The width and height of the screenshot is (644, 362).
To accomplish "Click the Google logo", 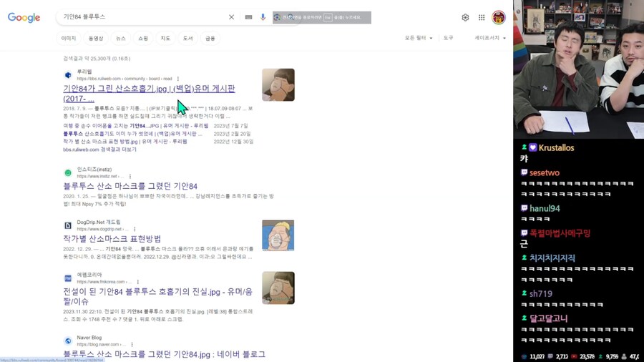I will tap(24, 17).
